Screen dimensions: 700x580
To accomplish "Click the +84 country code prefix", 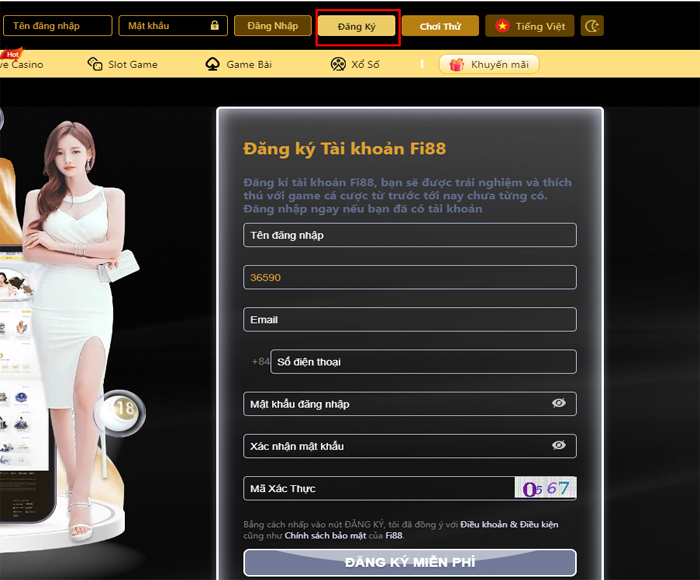I will [x=260, y=361].
